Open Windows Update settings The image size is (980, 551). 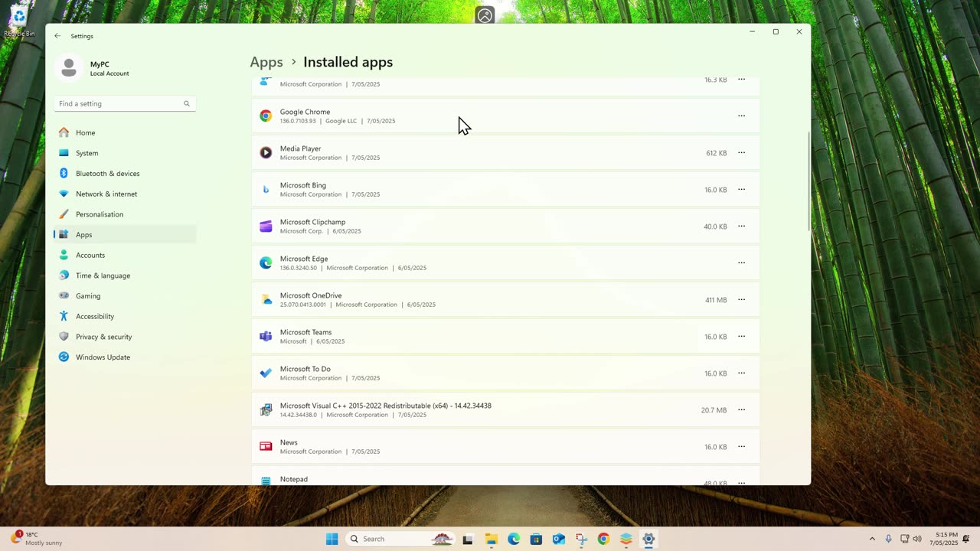click(x=125, y=357)
